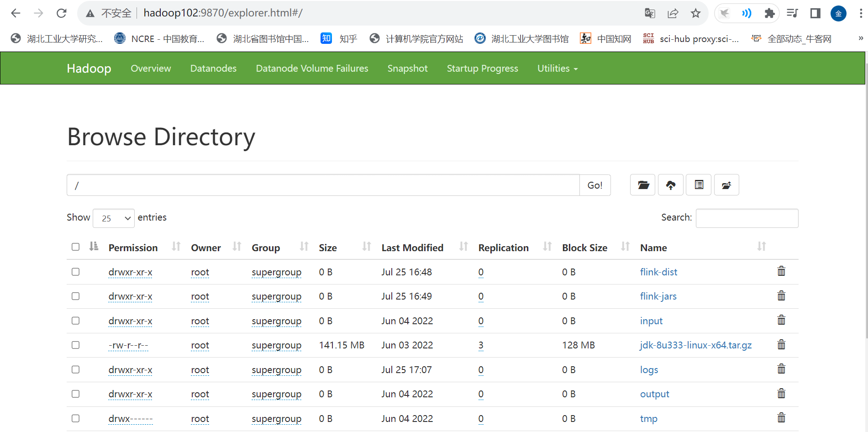Open the 中国知网 bookmark
868x432 pixels.
(605, 39)
